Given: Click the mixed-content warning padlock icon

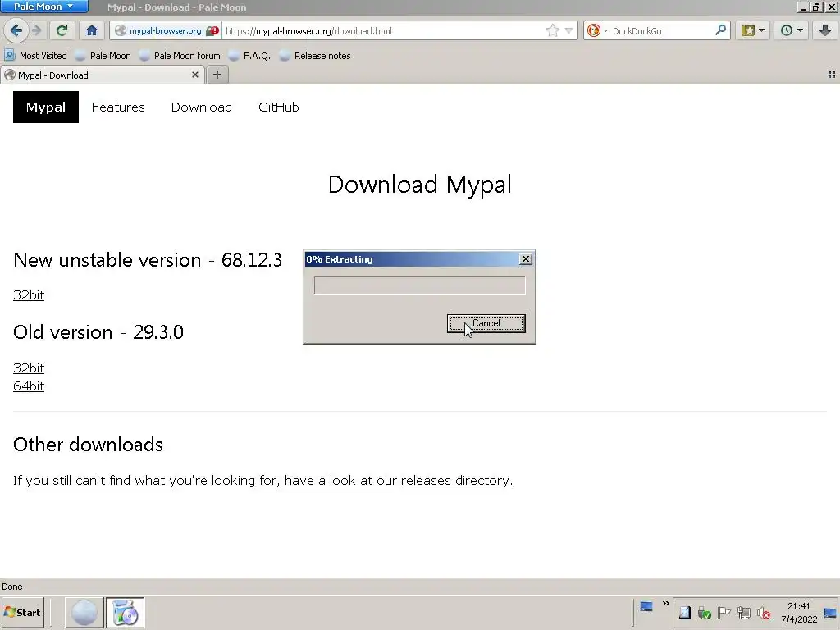Looking at the screenshot, I should pyautogui.click(x=212, y=30).
